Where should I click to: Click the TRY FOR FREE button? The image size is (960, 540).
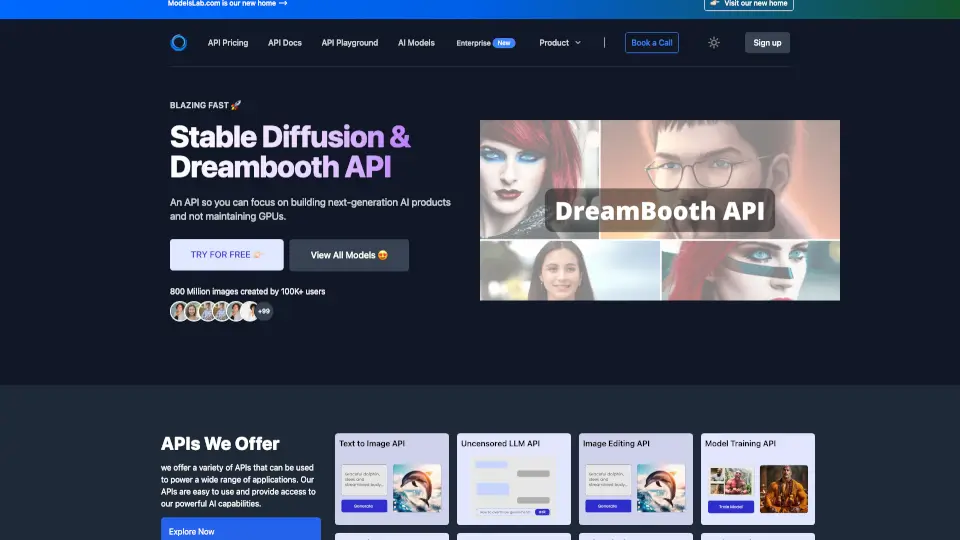click(x=227, y=255)
